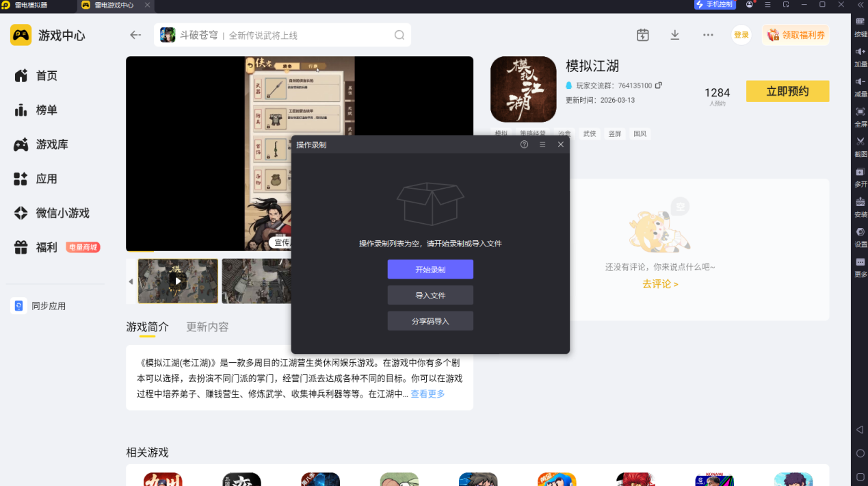Open the user account icon in title bar
The image size is (868, 486).
point(750,5)
